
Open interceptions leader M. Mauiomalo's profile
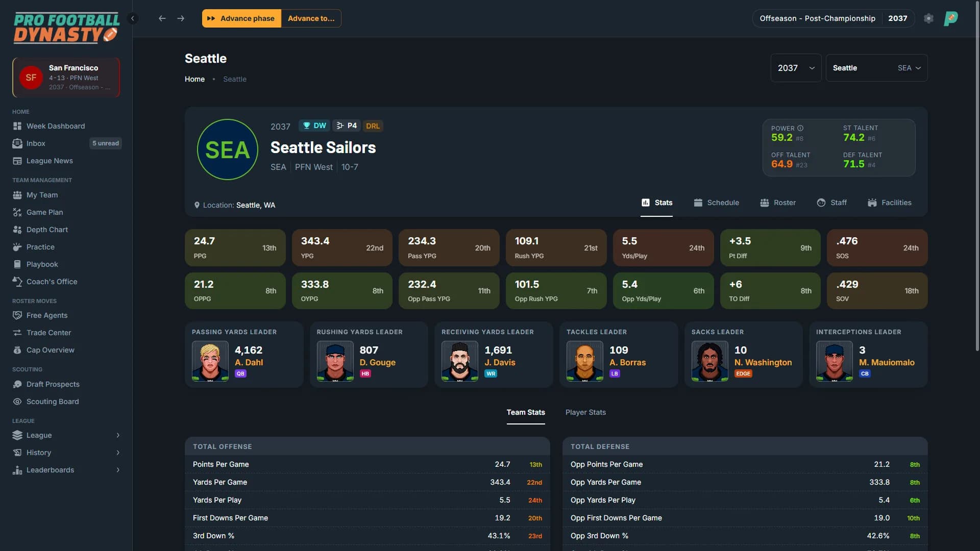point(887,362)
